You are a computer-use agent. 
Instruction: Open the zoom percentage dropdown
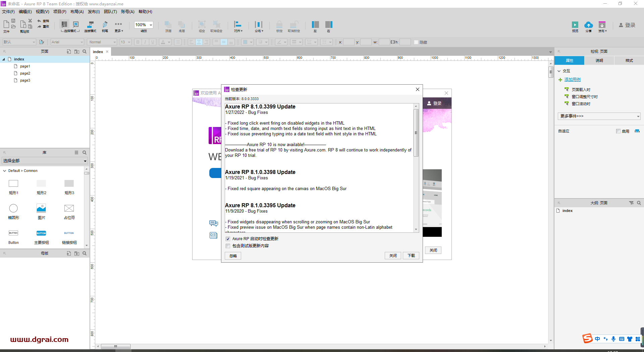pyautogui.click(x=151, y=25)
